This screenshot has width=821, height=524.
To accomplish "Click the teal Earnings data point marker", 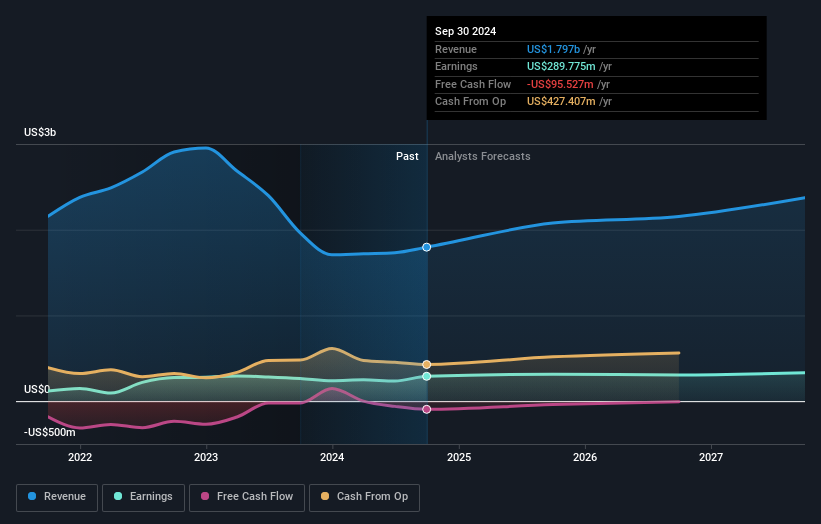I will 427,376.
